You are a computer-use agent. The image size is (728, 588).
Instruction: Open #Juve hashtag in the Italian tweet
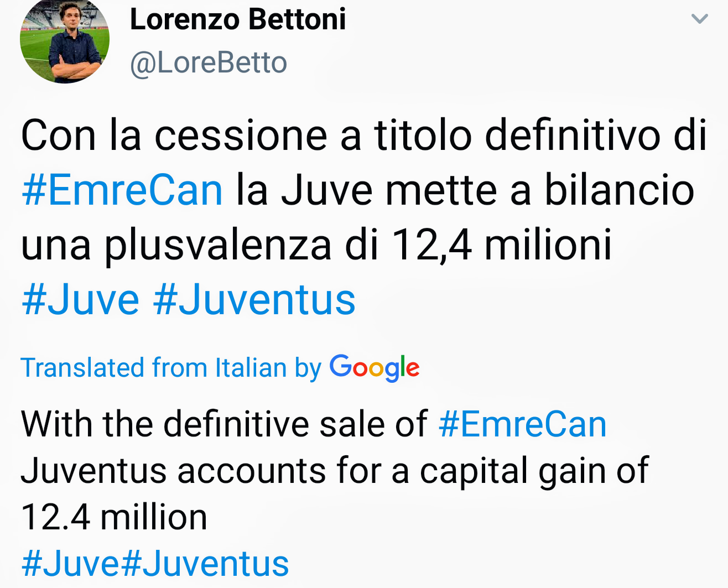point(81,300)
